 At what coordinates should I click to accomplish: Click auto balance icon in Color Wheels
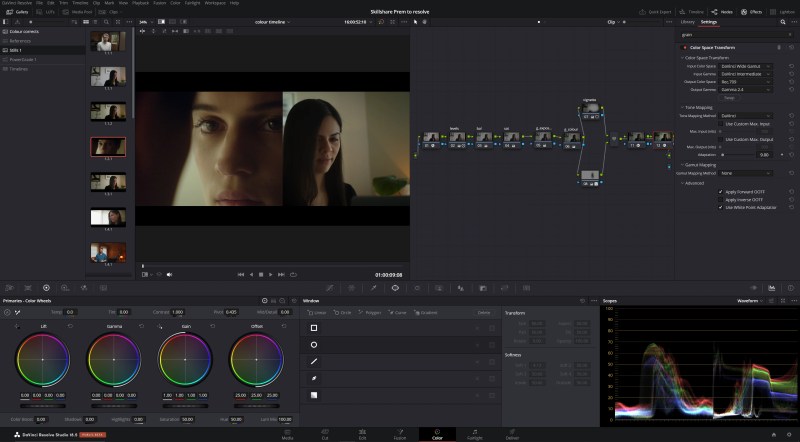(7, 312)
